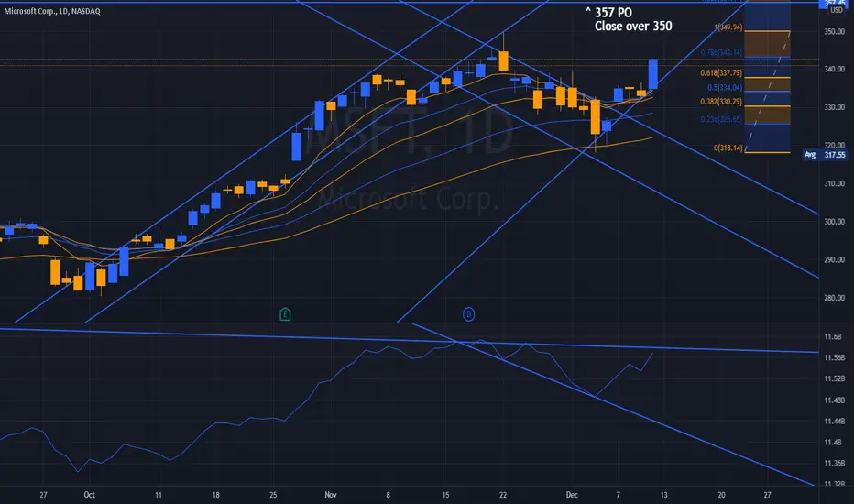Click the 'Microsoft Corp., 1D, NASDAQ' chart title

point(52,11)
